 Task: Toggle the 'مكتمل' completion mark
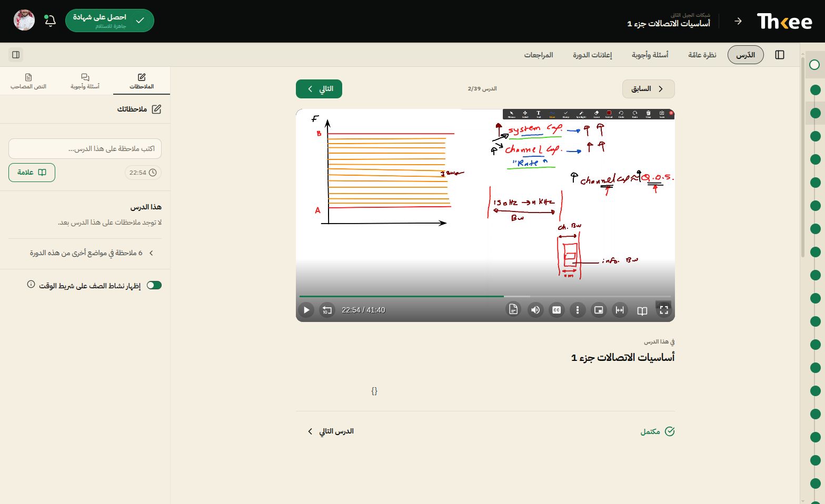(x=658, y=431)
